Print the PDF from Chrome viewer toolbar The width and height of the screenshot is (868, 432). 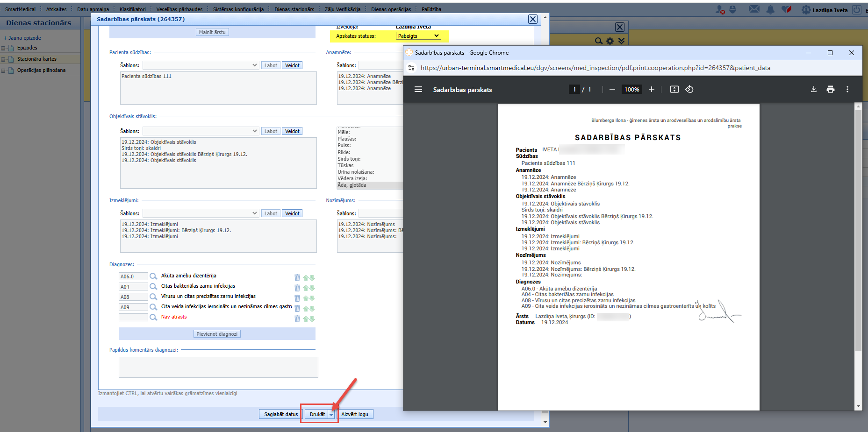click(831, 89)
